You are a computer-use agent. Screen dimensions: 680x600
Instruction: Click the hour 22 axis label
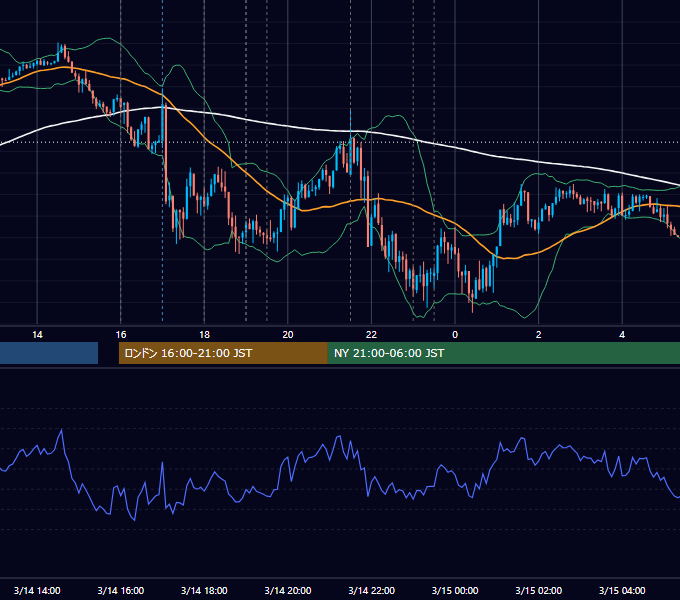[372, 335]
